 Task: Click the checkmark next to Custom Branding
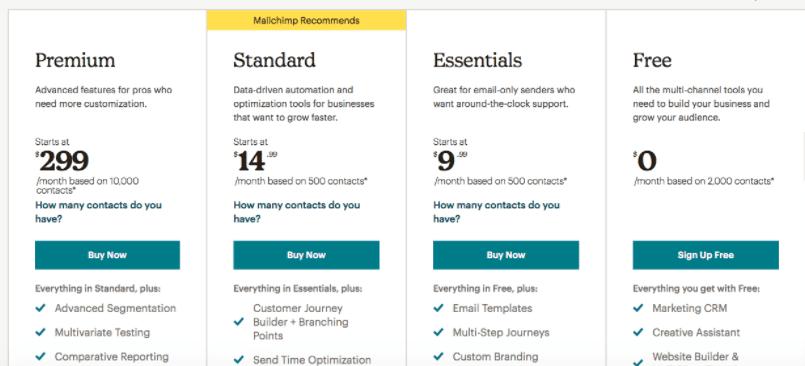point(438,356)
